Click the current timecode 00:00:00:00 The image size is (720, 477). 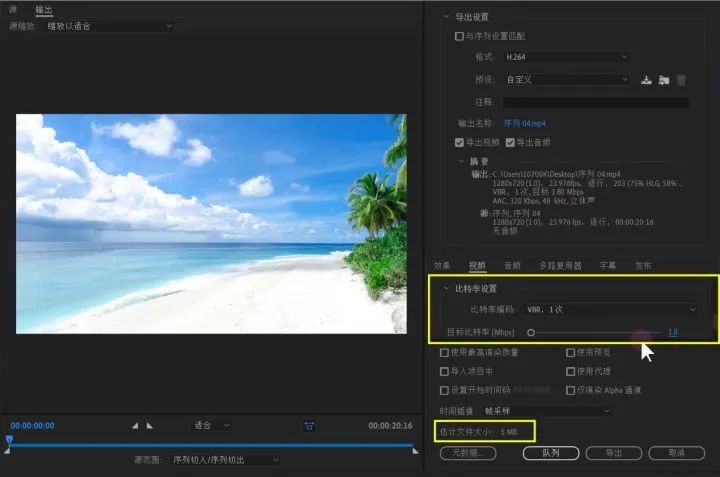[x=33, y=426]
